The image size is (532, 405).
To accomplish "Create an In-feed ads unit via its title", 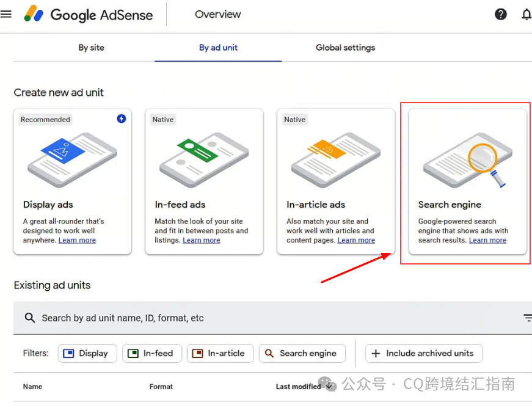I will 180,205.
